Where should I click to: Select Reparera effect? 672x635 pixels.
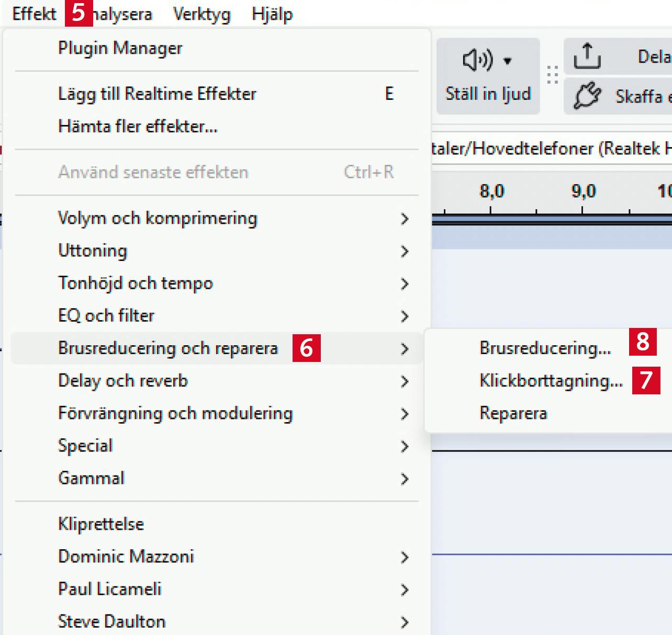(513, 413)
